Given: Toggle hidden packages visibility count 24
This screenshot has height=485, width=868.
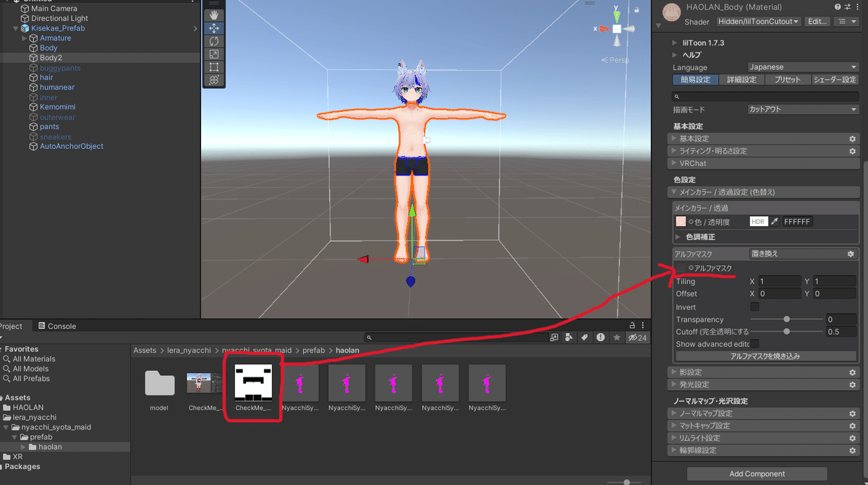Looking at the screenshot, I should [x=637, y=338].
